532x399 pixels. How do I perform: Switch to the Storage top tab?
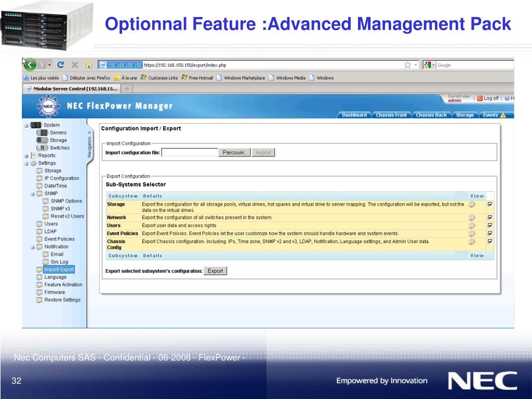pos(465,115)
